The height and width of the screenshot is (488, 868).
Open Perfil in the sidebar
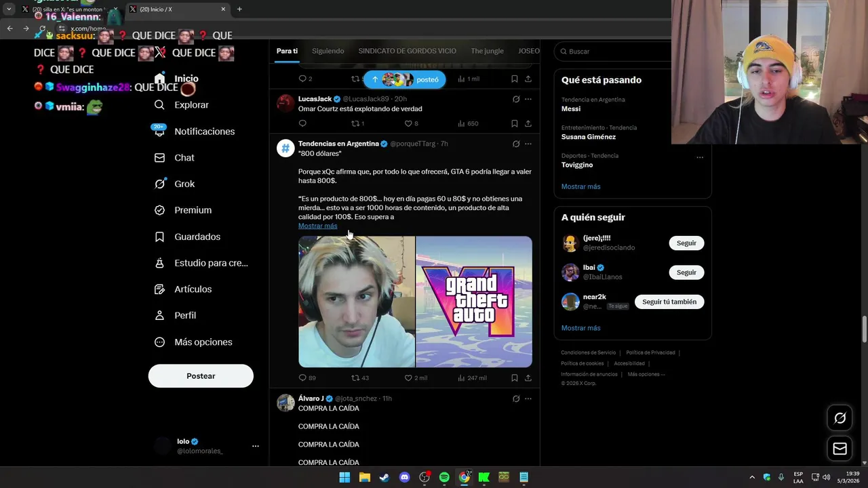175,316
